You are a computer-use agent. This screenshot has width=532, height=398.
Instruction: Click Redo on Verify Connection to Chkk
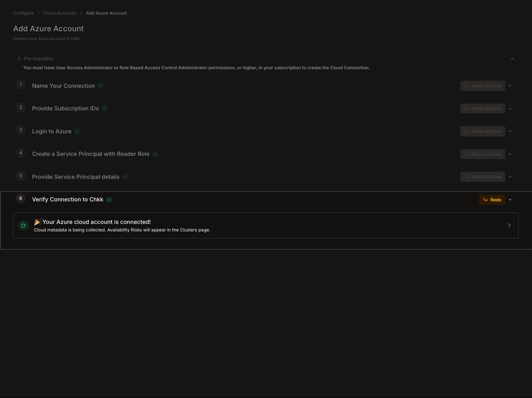click(492, 199)
